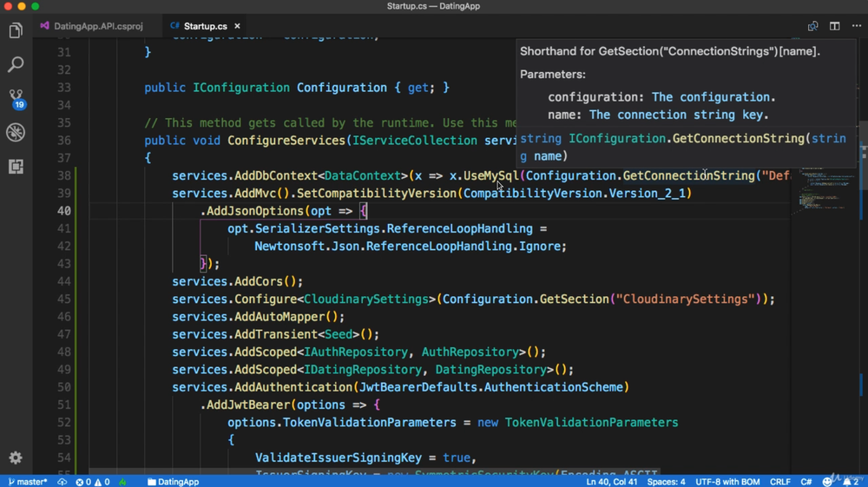Open the Debug view in the activity bar
Screen dimensions: 868x487
[16, 132]
